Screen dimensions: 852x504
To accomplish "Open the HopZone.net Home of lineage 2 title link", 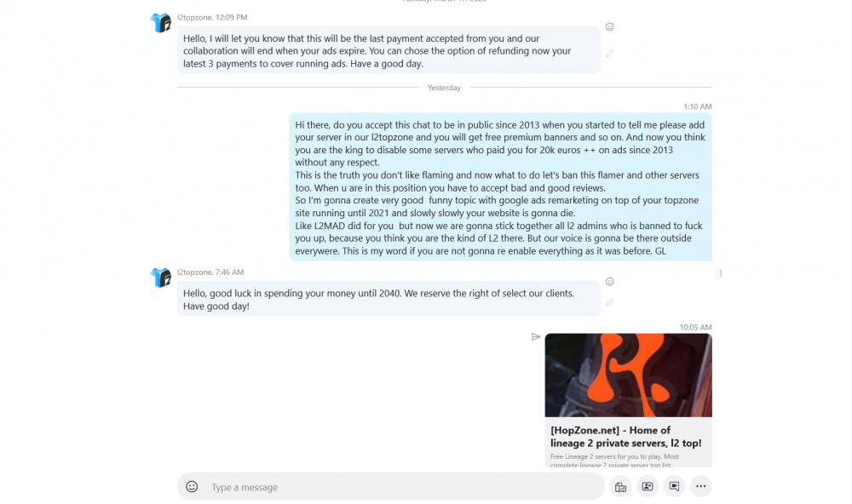I will click(x=625, y=437).
